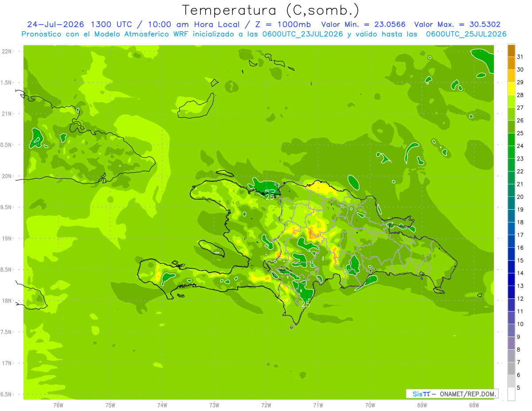
Task: Click the "76W" longitude axis label
Action: (58, 405)
